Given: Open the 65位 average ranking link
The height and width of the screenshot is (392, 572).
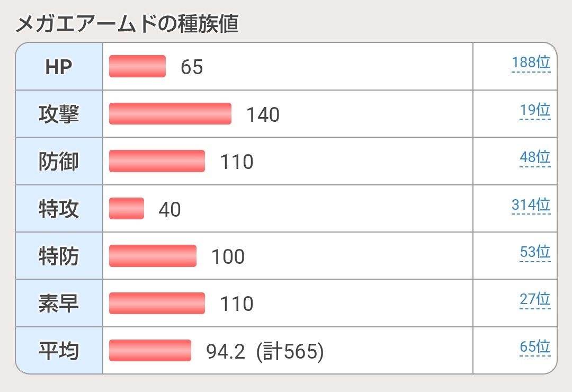Looking at the screenshot, I should (535, 347).
